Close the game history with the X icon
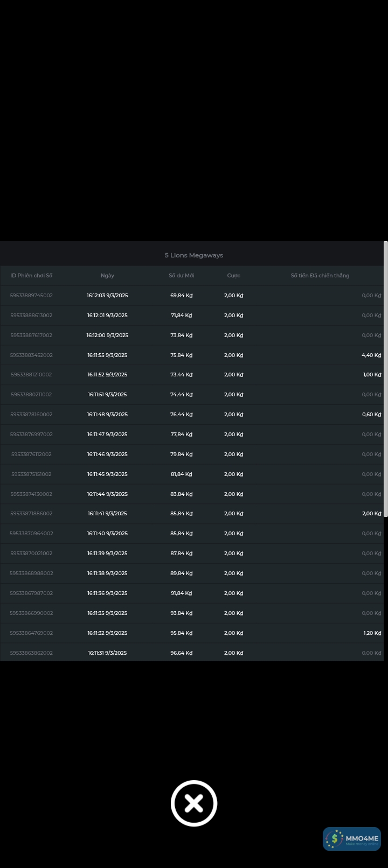Screen dimensions: 388x868 (194, 803)
